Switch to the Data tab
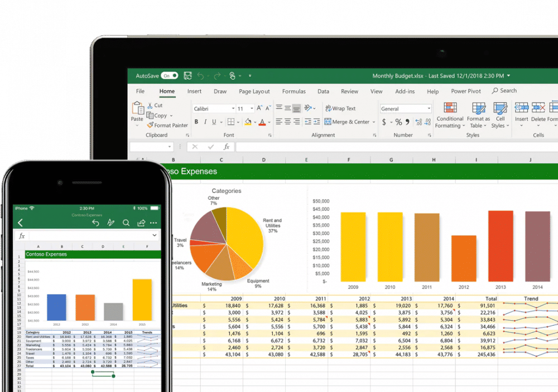This screenshot has height=392, width=558. coord(323,91)
